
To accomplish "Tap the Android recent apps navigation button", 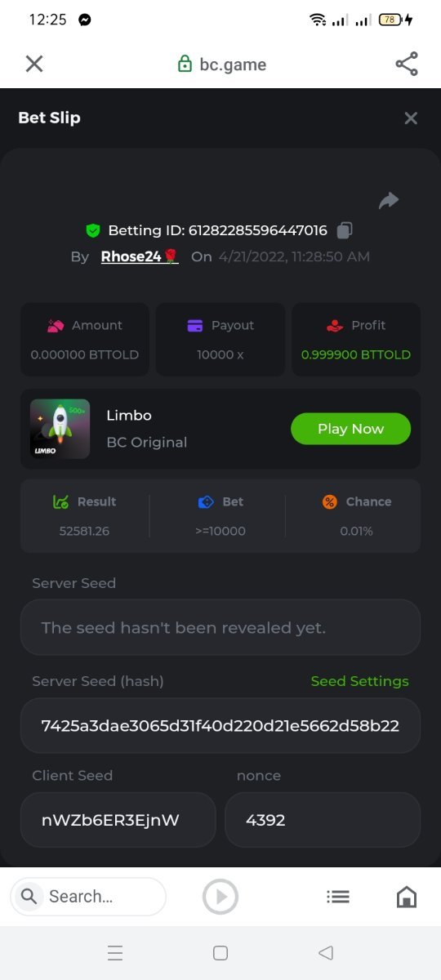I will click(115, 953).
